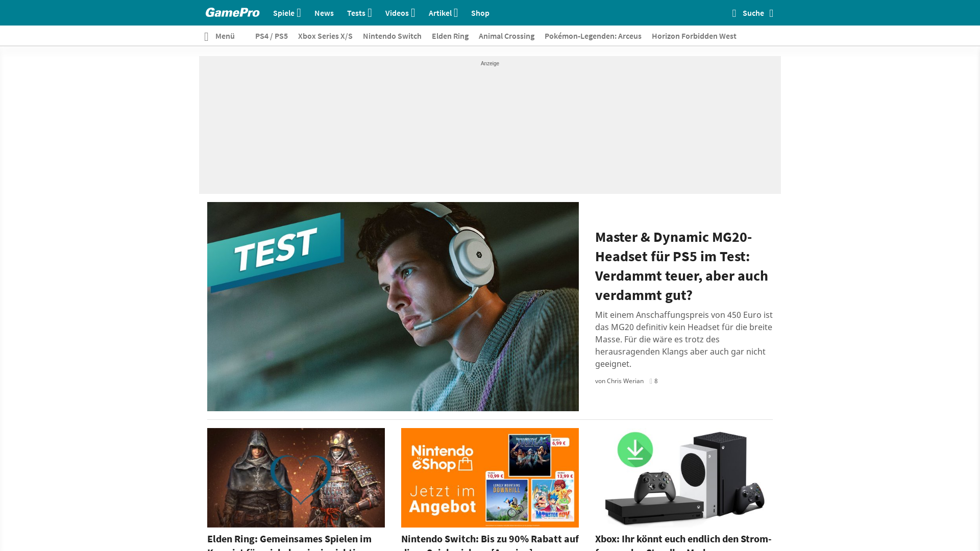Viewport: 980px width, 551px height.
Task: Click the Suche search field
Action: 753,13
